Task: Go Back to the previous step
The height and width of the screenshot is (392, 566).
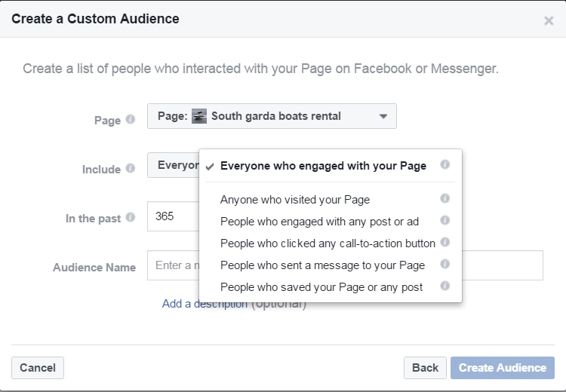Action: pyautogui.click(x=425, y=368)
